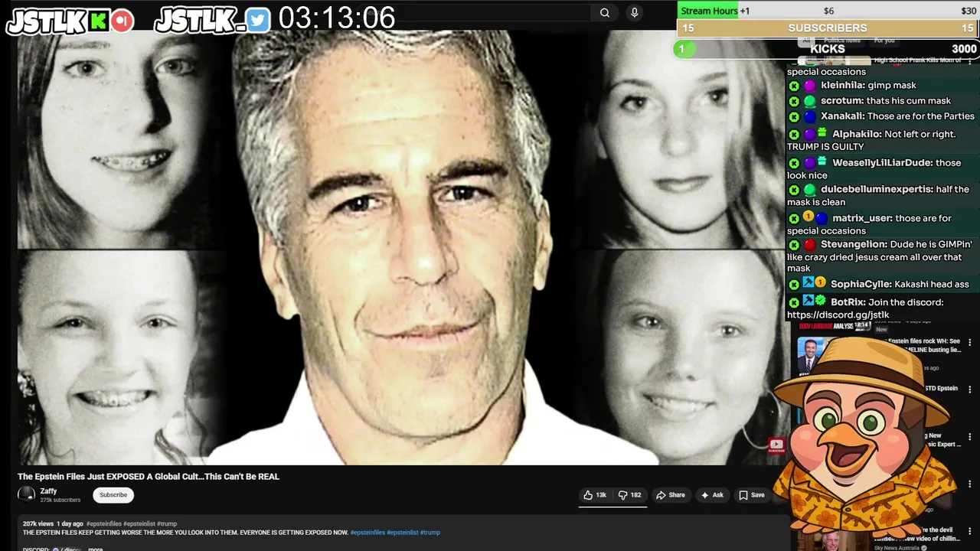Click Stevangelion username in chat
Viewport: 980px width, 551px height.
click(853, 245)
